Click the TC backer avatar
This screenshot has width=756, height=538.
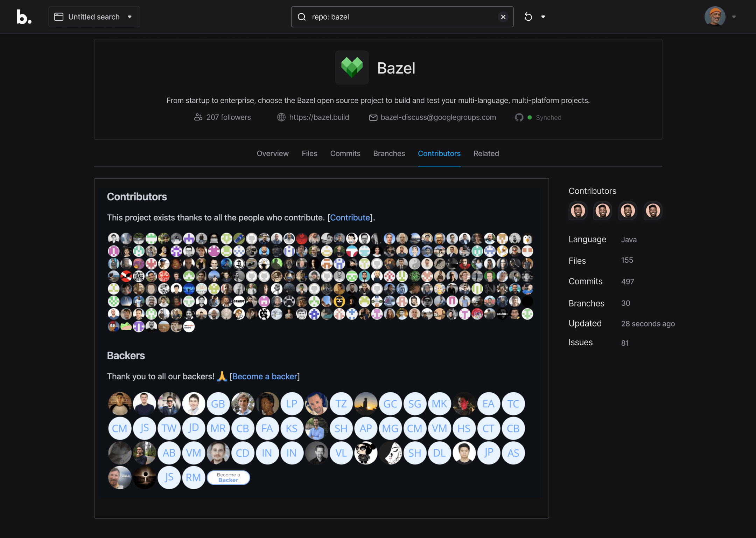click(x=513, y=404)
